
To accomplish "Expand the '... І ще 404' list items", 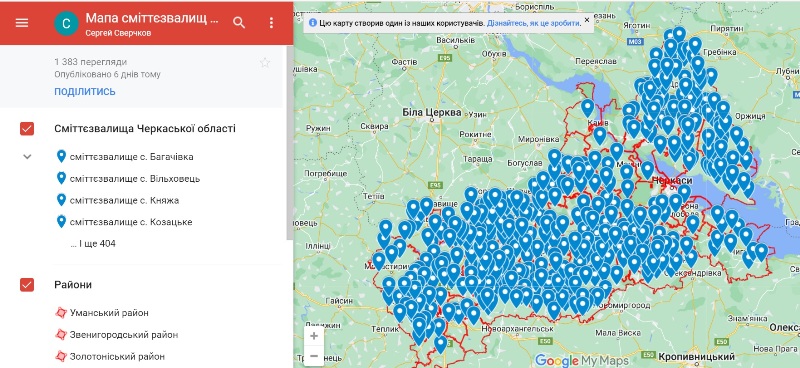I will (93, 243).
